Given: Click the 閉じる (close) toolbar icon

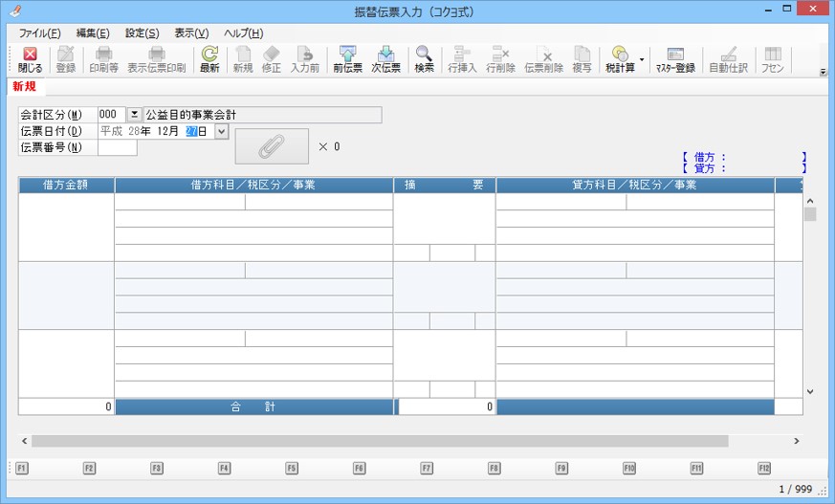Looking at the screenshot, I should point(30,59).
